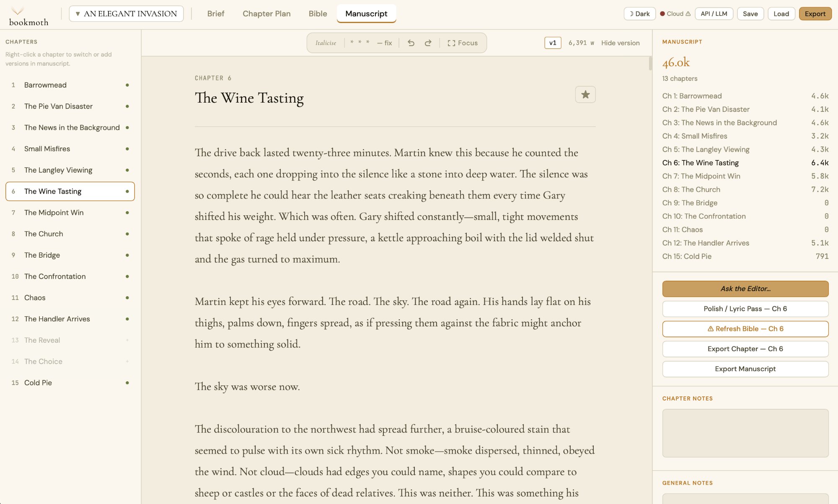Ask the Editor for feedback

pos(745,289)
